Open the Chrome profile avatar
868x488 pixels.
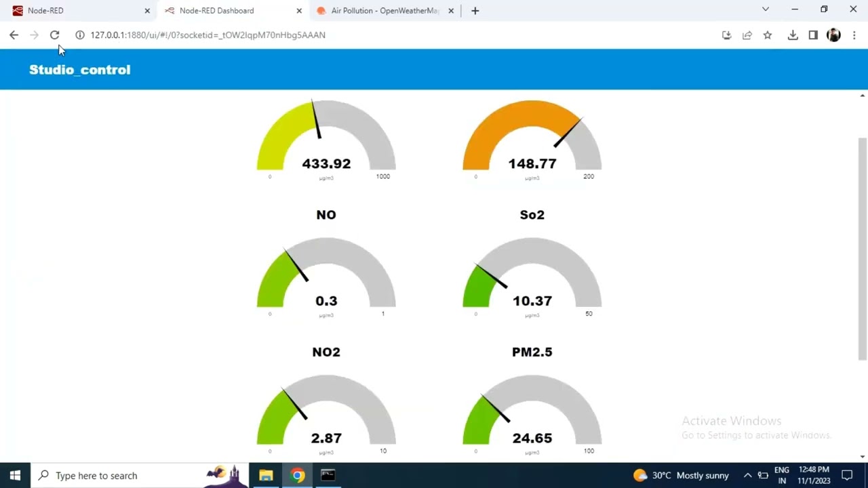833,35
